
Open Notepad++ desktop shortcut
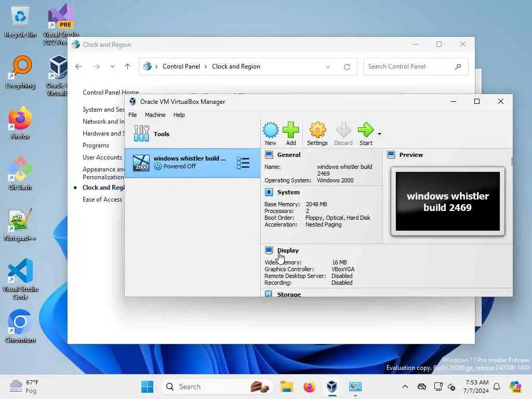(x=20, y=224)
